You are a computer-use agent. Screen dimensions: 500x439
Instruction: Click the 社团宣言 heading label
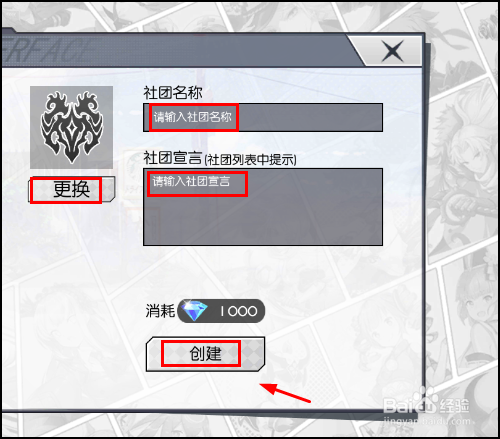coord(173,158)
